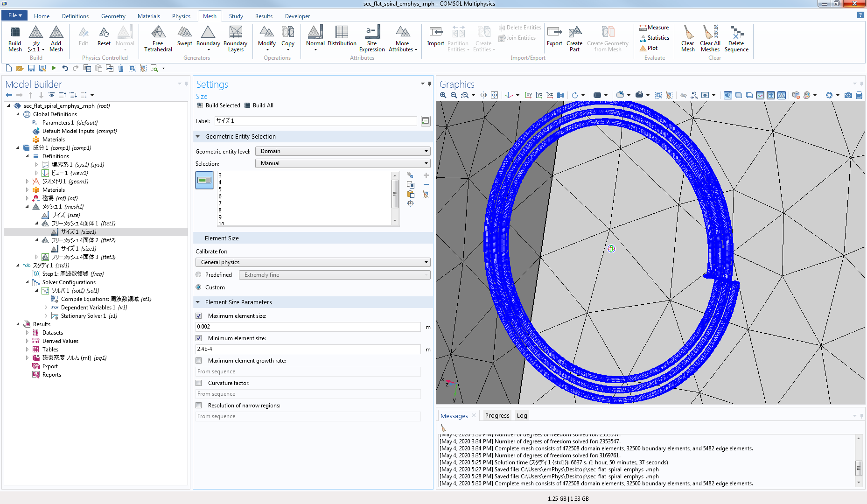Click Build Selected button
This screenshot has width=867, height=504.
pyautogui.click(x=218, y=105)
